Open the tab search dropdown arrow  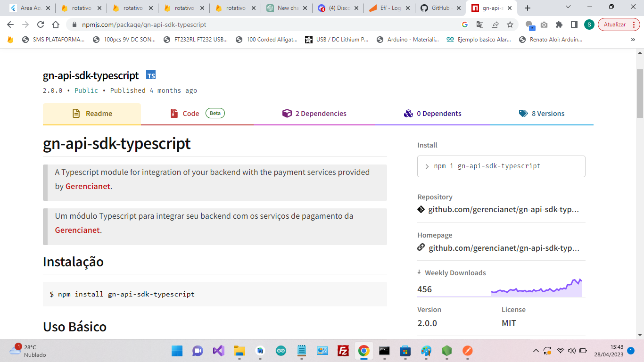pyautogui.click(x=568, y=7)
